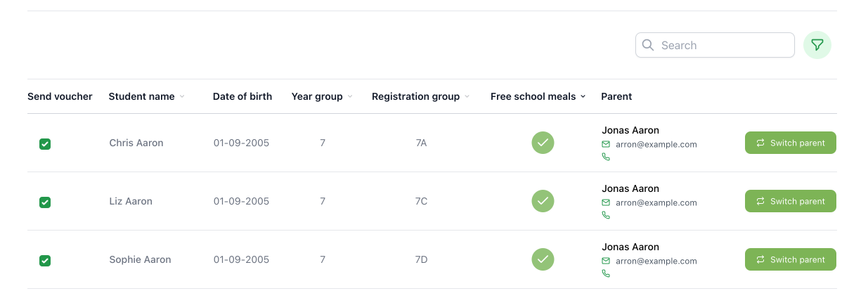Click the email icon in Chris Aaron's row
Screen dimensions: 868x291
pos(606,144)
